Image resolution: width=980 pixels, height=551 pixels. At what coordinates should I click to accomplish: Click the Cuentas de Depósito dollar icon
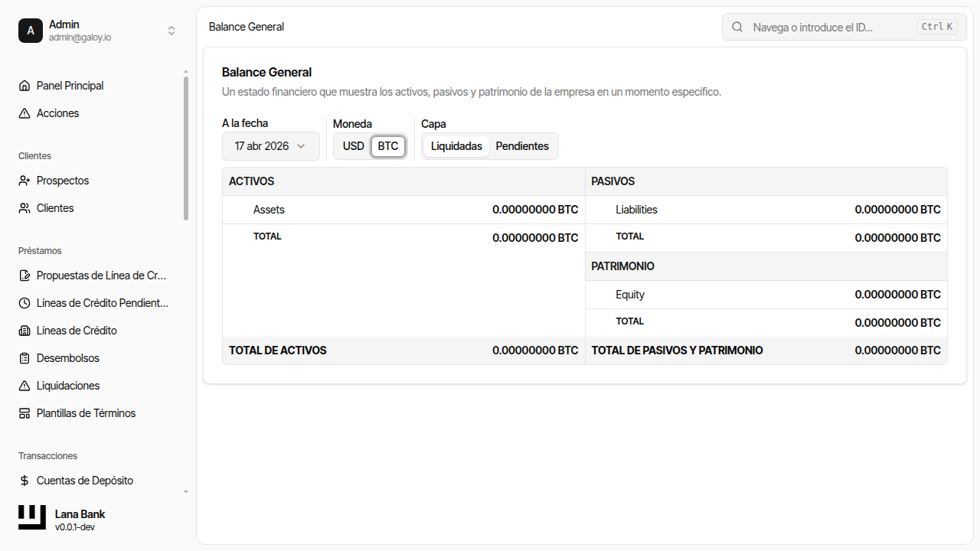pyautogui.click(x=24, y=481)
